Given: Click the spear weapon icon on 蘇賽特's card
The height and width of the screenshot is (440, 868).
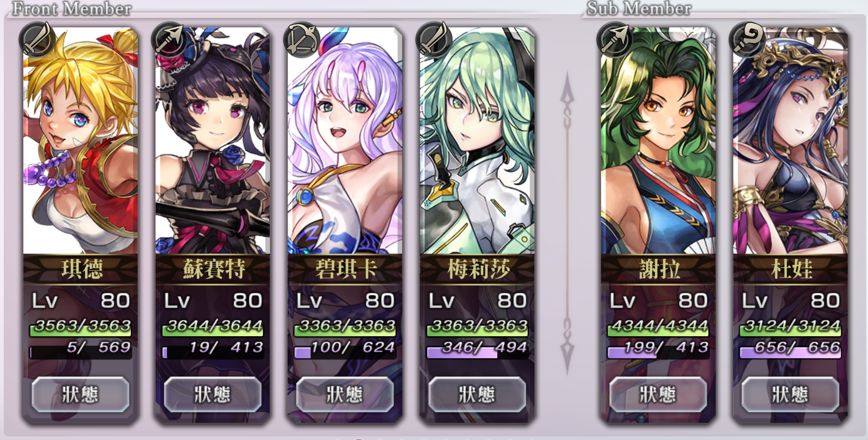Looking at the screenshot, I should [170, 39].
